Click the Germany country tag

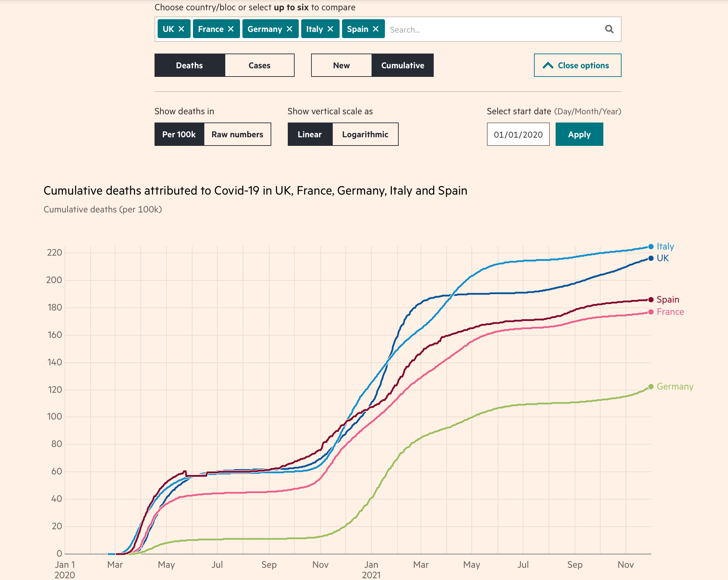pos(270,29)
